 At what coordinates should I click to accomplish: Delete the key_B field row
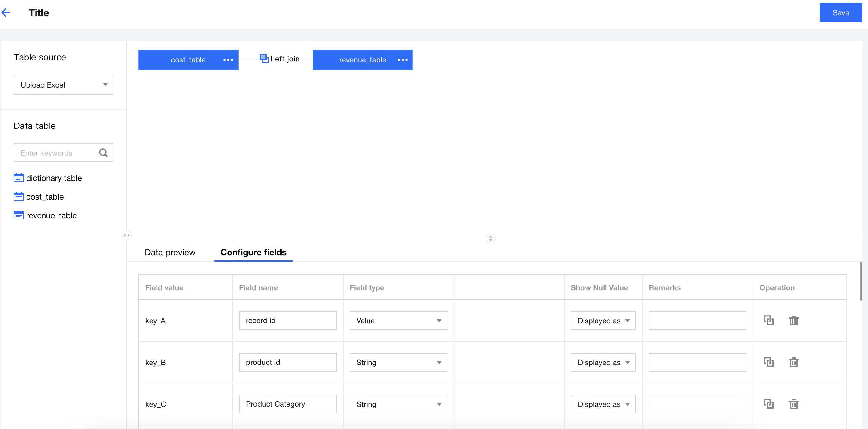click(x=793, y=362)
